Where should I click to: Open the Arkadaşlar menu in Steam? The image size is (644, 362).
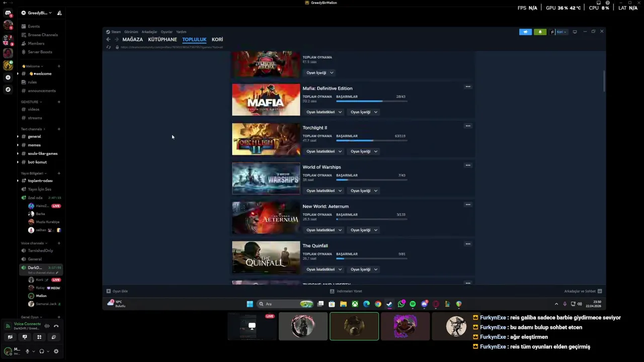149,32
